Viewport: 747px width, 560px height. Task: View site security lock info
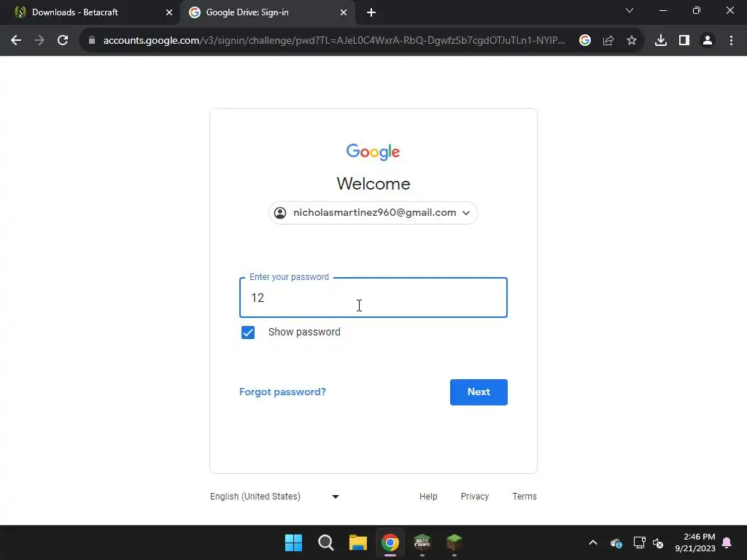[x=92, y=41]
